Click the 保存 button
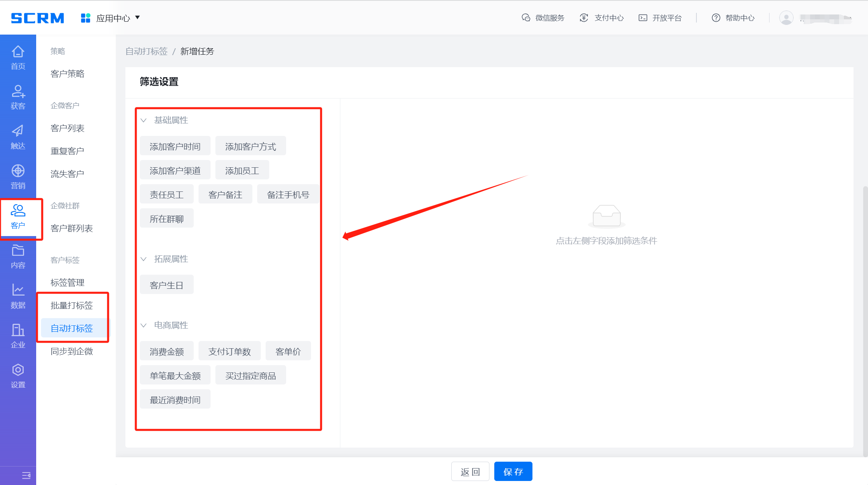868x485 pixels. click(513, 471)
